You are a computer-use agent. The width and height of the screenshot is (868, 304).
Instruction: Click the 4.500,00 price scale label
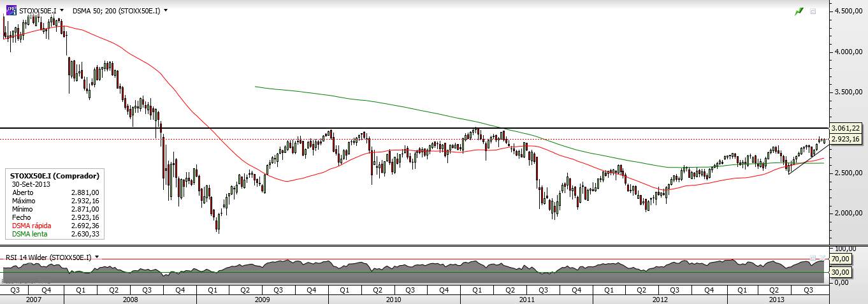point(848,11)
